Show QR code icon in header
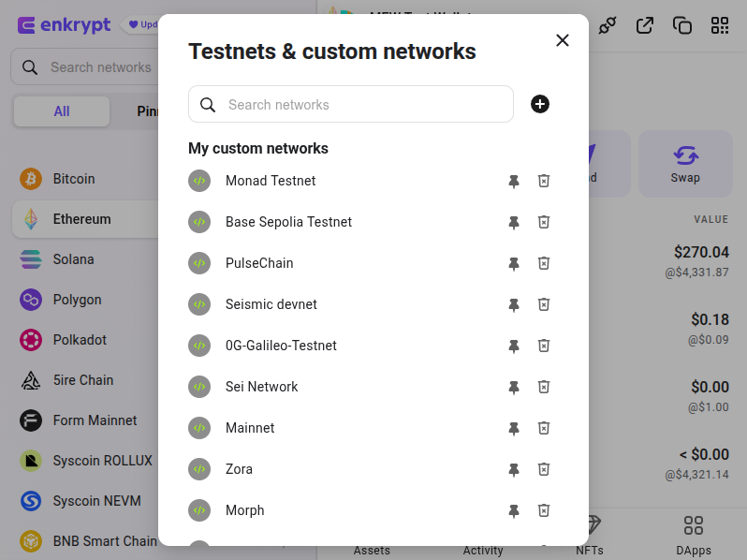This screenshot has height=560, width=747. [x=720, y=25]
